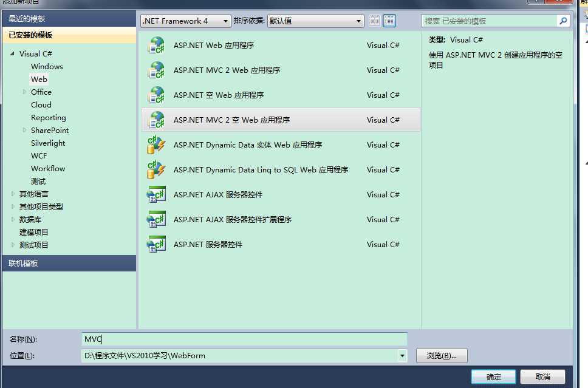This screenshot has height=388, width=588.
Task: Select the Reporting category
Action: click(49, 117)
